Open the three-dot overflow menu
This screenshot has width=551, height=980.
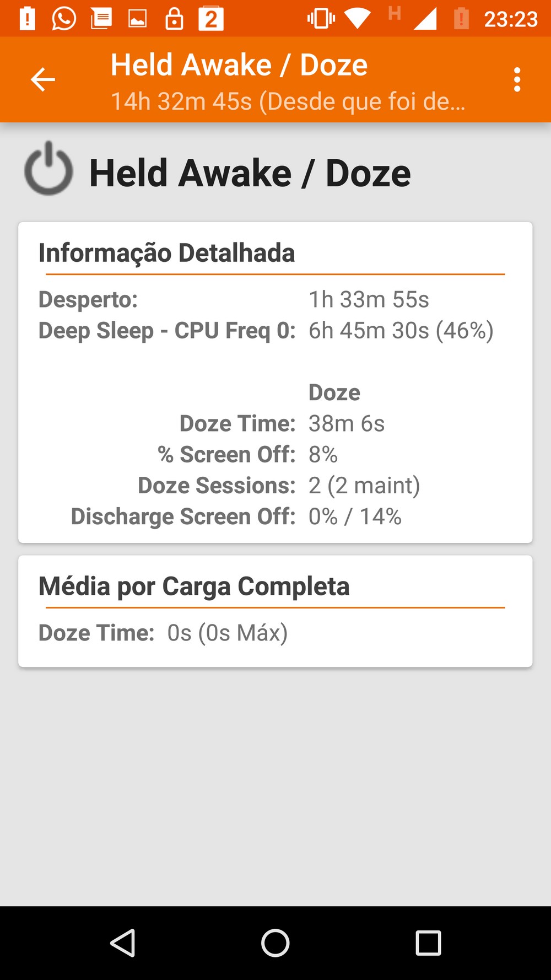(517, 79)
